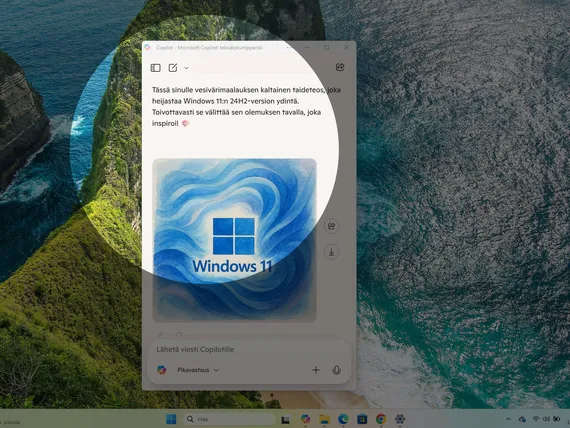
Task: Click the text 'heijastaa Windows 11:n 24H2-version ydintä.'
Action: coord(225,101)
